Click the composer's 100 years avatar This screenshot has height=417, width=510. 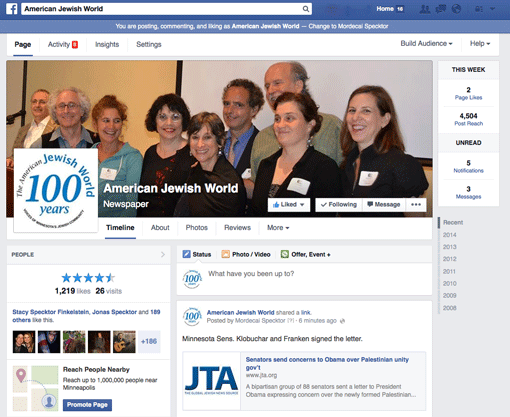point(192,279)
